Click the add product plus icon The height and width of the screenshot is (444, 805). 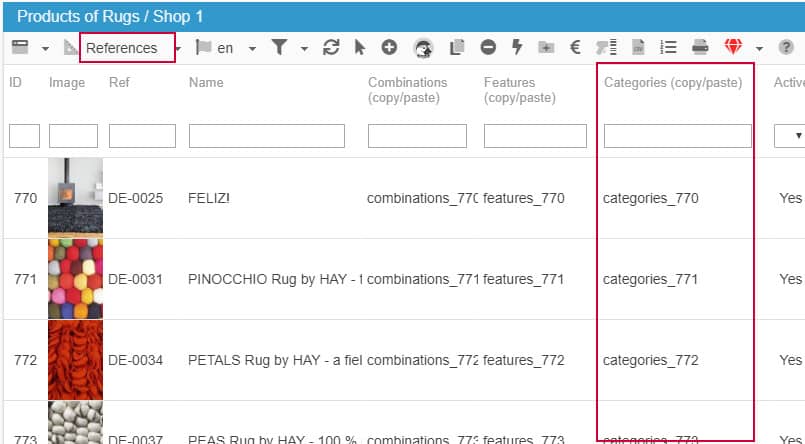[389, 48]
